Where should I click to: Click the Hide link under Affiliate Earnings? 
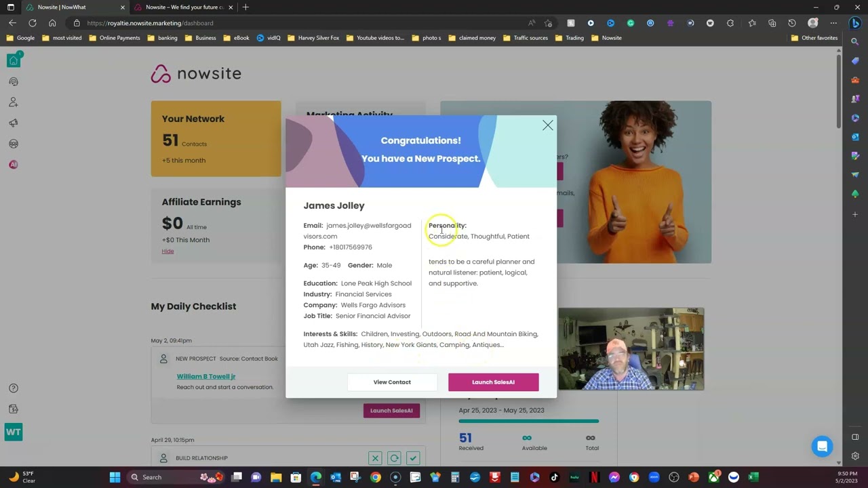tap(167, 251)
